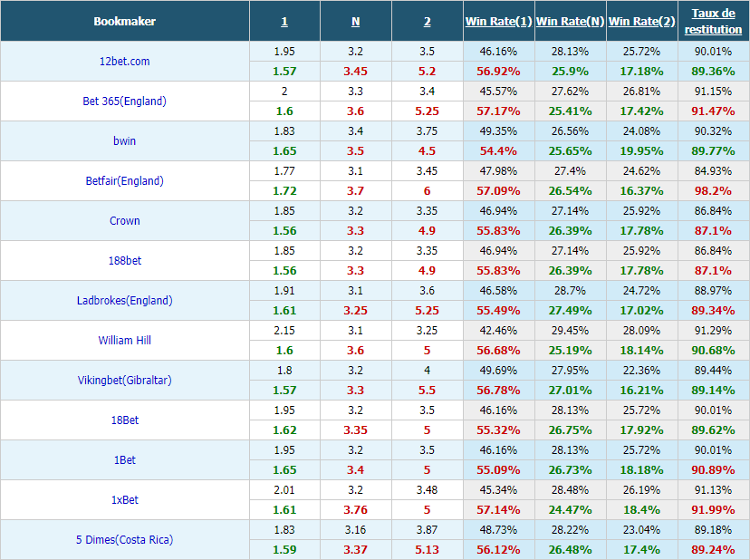Open the Ladbrokes(England) link

click(x=124, y=301)
